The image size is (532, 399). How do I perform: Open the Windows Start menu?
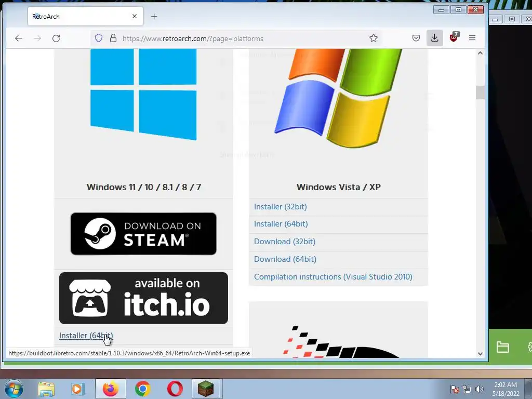[x=14, y=389]
